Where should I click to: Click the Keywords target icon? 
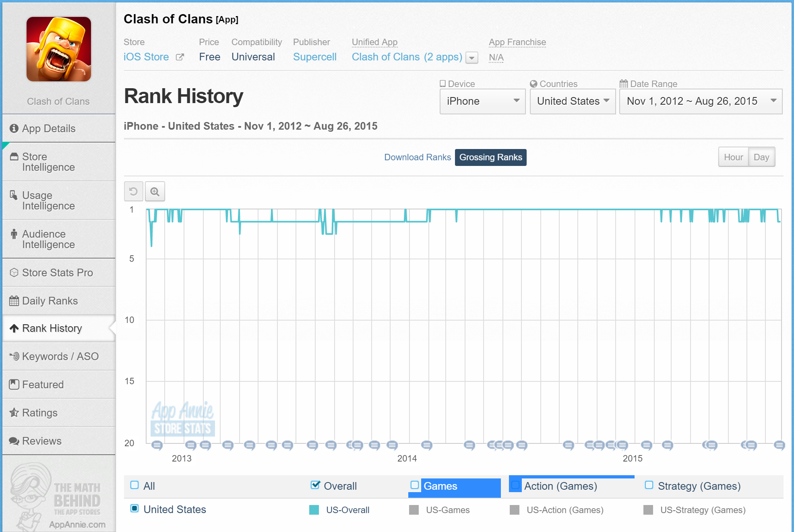[14, 356]
